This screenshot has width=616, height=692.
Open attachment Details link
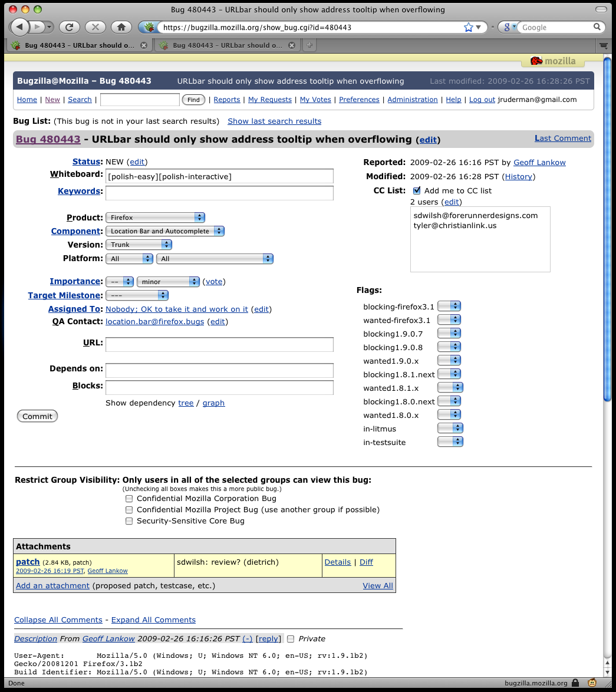pos(338,562)
